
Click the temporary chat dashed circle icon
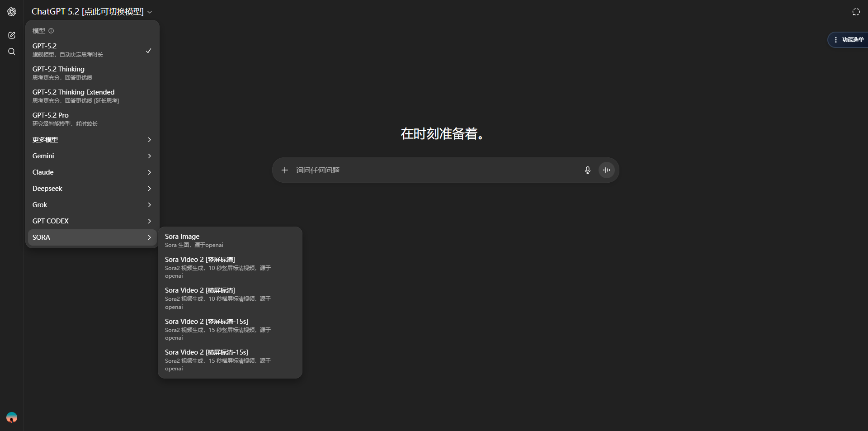(856, 12)
